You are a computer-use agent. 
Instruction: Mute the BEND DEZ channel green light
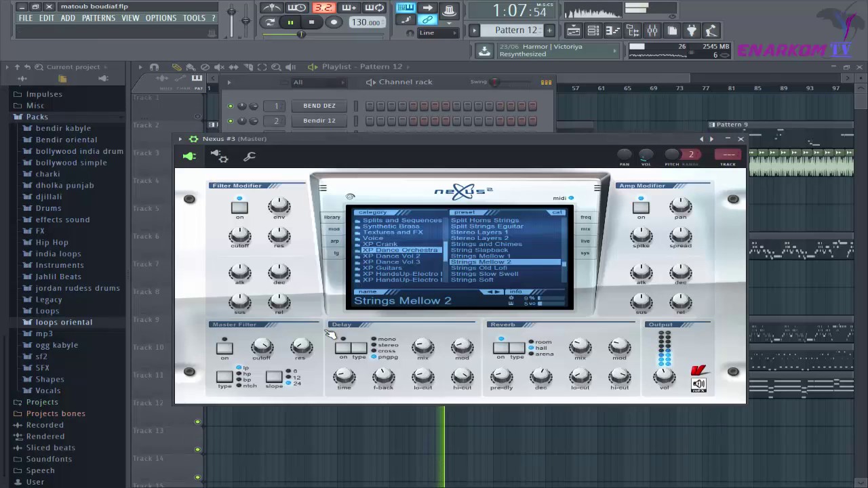click(231, 106)
